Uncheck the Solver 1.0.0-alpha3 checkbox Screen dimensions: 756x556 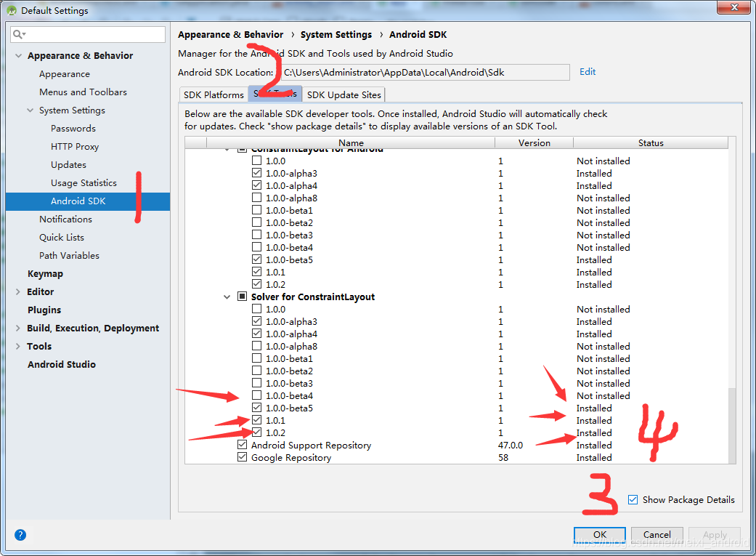[256, 321]
